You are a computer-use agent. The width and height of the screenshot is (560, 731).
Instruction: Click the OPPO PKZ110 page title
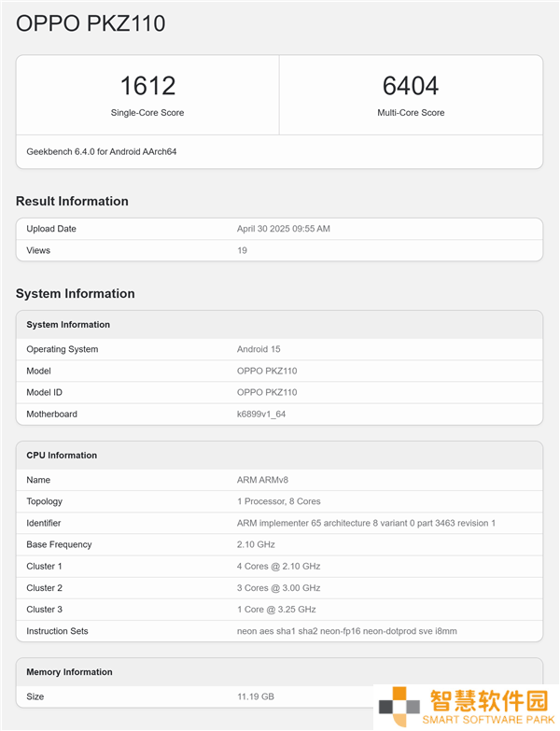pos(91,23)
